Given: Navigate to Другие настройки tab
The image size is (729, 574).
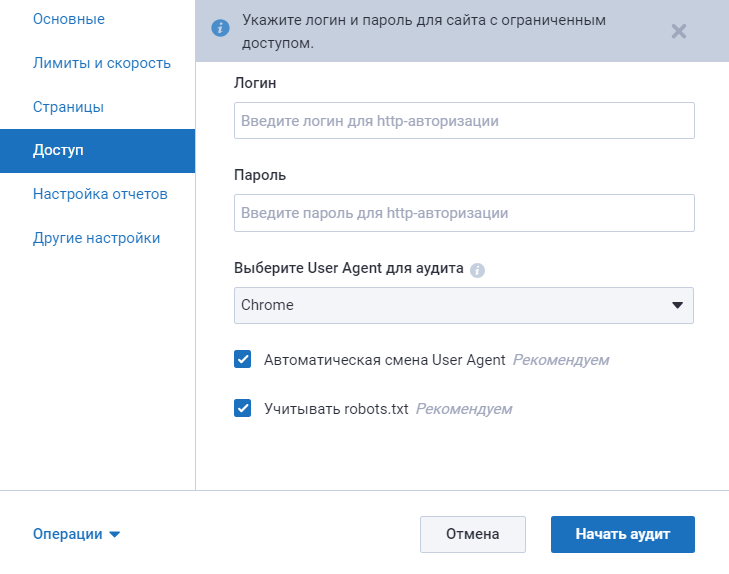Looking at the screenshot, I should coord(96,238).
